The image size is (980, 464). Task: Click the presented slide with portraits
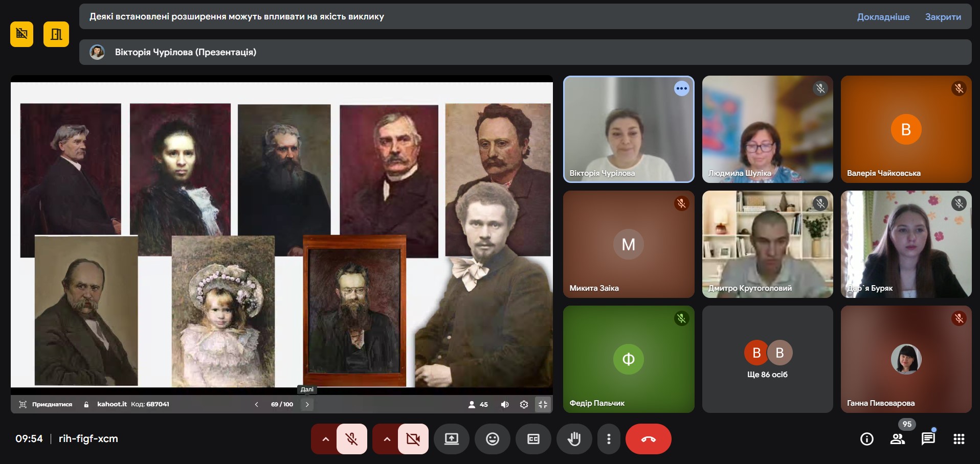282,235
